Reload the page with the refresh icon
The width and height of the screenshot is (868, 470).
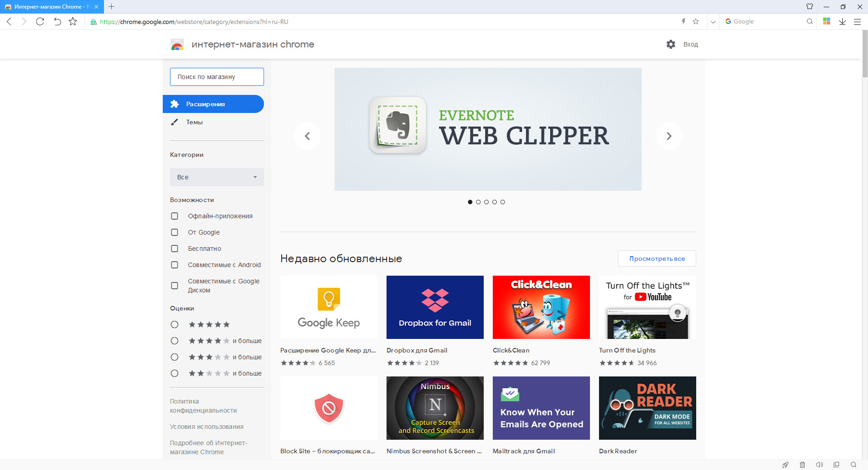tap(40, 21)
